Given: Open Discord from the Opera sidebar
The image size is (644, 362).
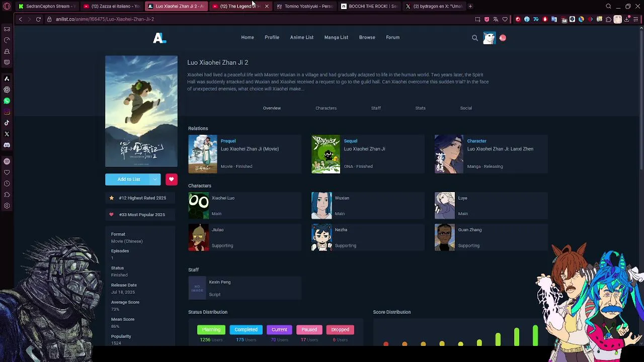Looking at the screenshot, I should click(x=7, y=145).
